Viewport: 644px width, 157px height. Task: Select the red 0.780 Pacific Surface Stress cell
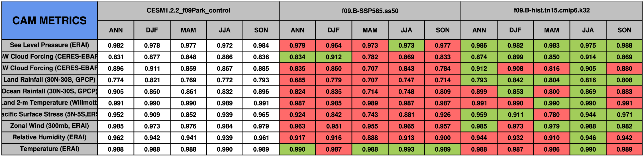(551, 115)
